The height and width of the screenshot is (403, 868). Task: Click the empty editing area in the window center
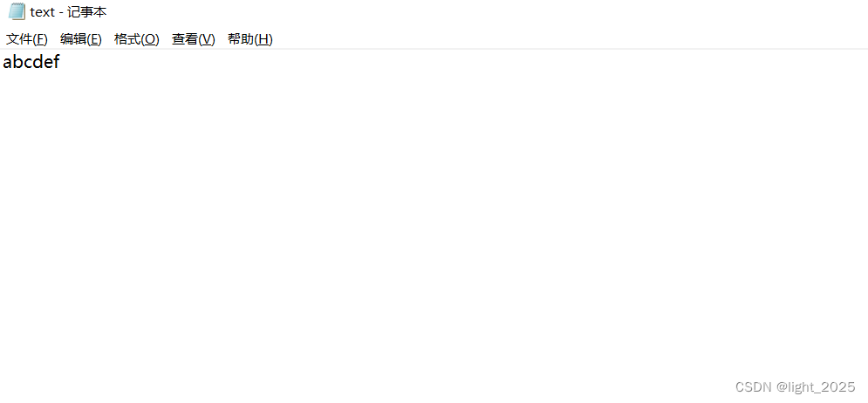[x=434, y=222]
